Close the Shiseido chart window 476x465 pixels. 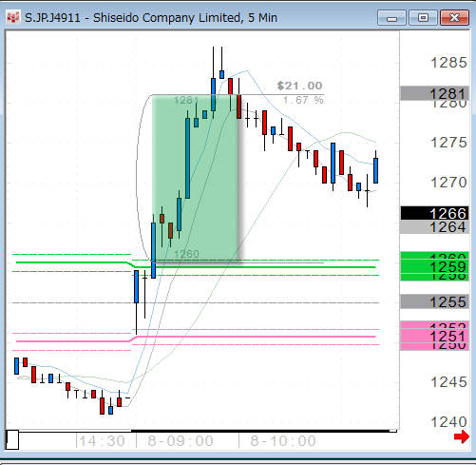(454, 18)
